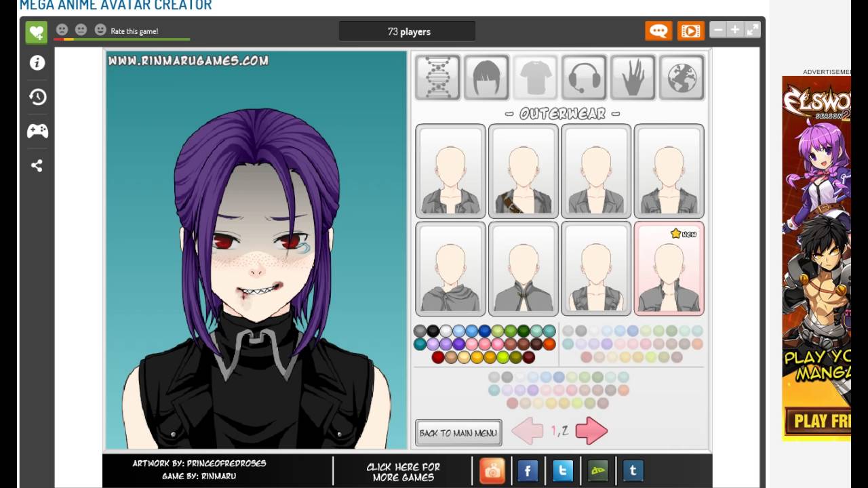Take snapshot with orange camera icon
Screen dimensions: 868x488
pyautogui.click(x=492, y=470)
